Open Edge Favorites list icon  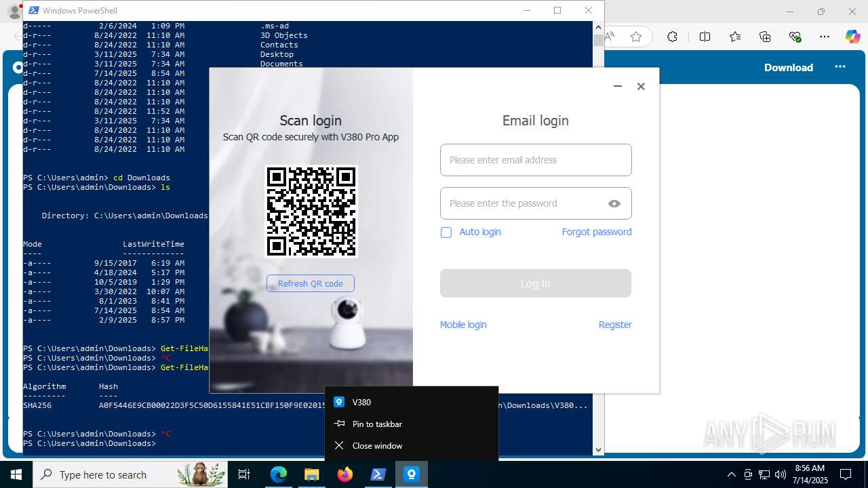735,37
